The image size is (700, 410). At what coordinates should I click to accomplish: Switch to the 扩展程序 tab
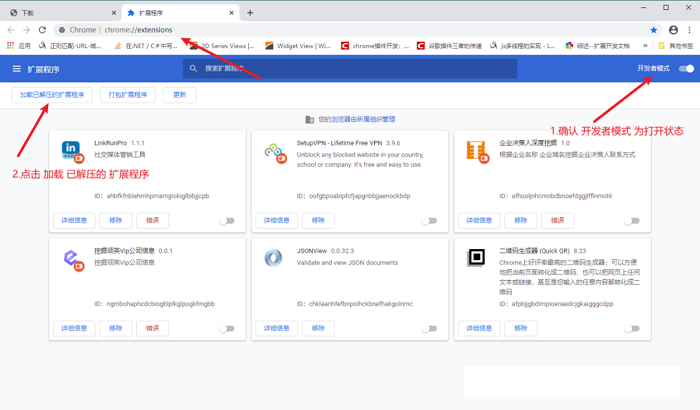180,13
